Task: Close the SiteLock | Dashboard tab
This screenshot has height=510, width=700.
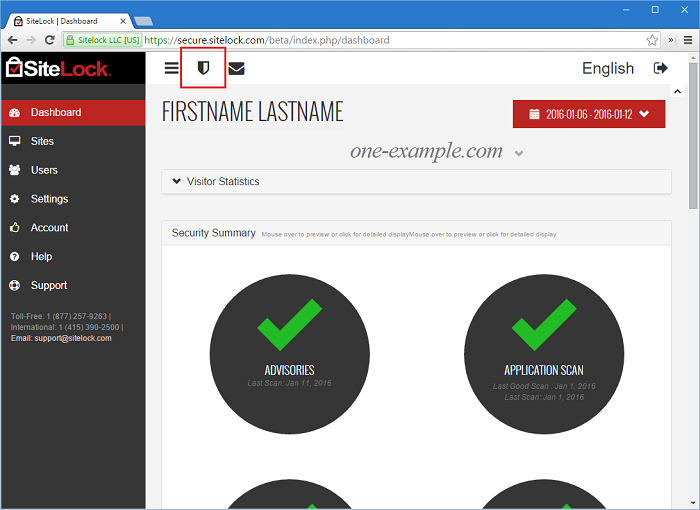Action: point(123,21)
